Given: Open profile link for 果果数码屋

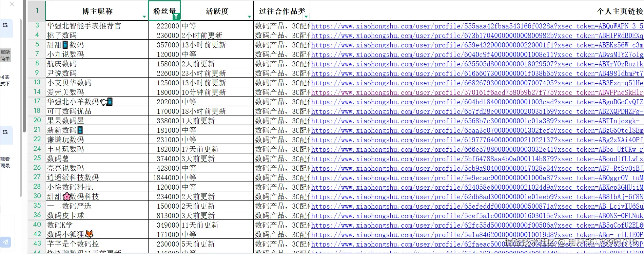Looking at the screenshot, I should (x=477, y=121).
